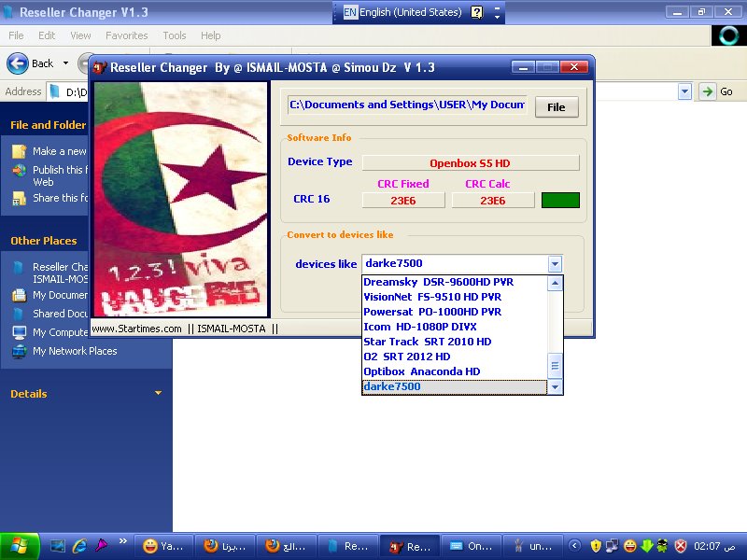The image size is (747, 560).
Task: Click the Algerian flag image in Reseller Changer
Action: point(181,199)
